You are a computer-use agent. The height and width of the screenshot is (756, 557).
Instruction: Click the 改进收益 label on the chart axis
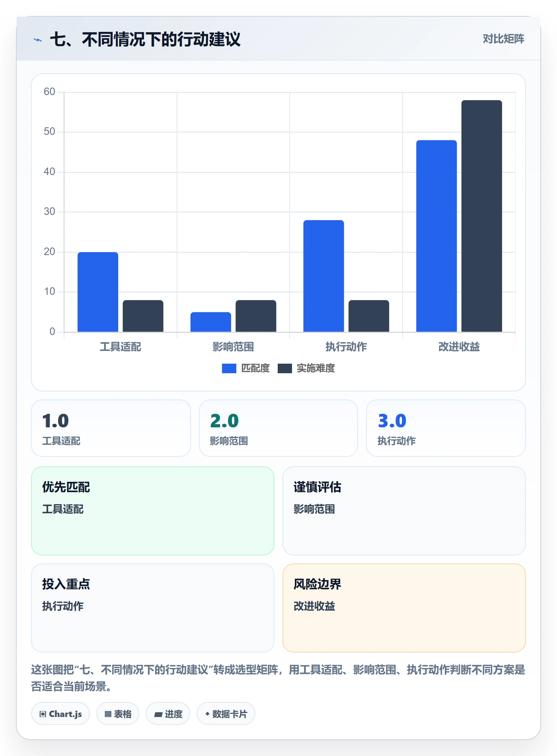[x=459, y=347]
